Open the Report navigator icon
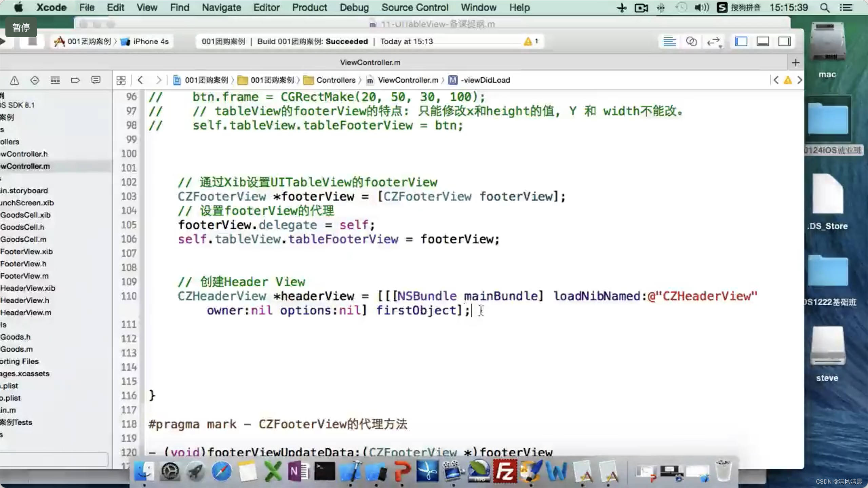 pyautogui.click(x=96, y=80)
